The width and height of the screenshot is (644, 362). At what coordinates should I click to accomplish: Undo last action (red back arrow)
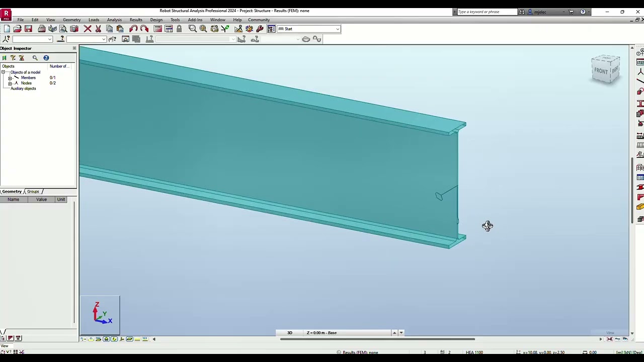[x=133, y=29]
